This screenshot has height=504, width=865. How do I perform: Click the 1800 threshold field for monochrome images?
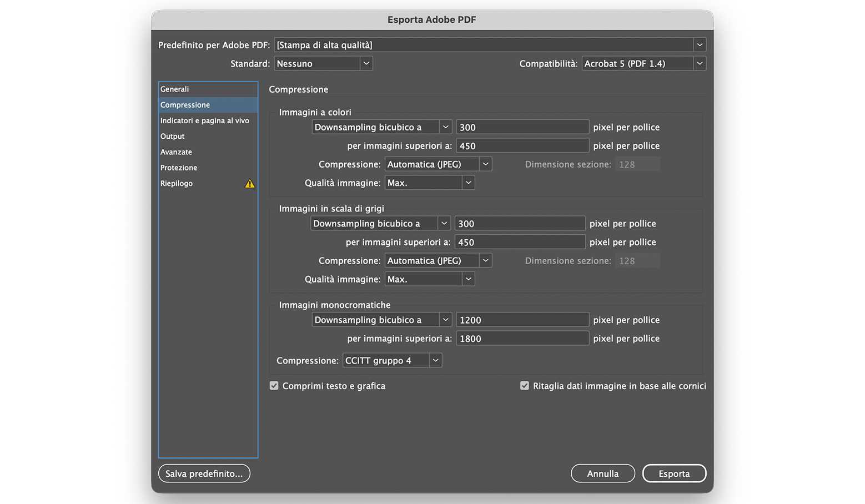522,339
